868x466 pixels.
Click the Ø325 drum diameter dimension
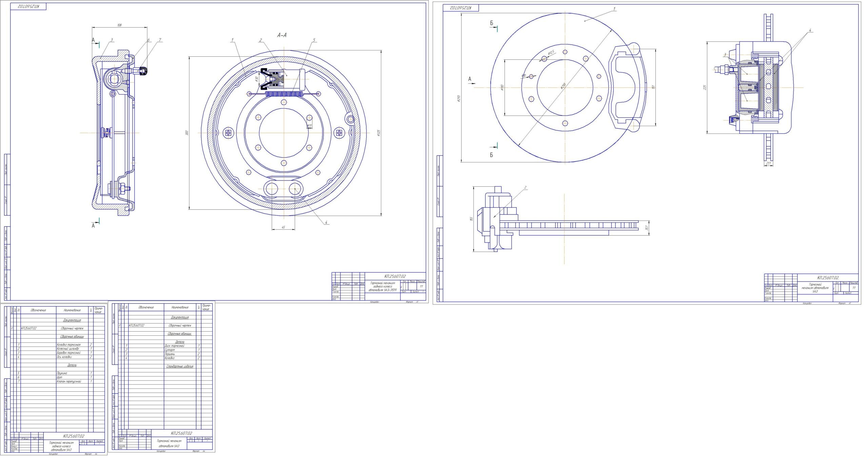click(378, 133)
